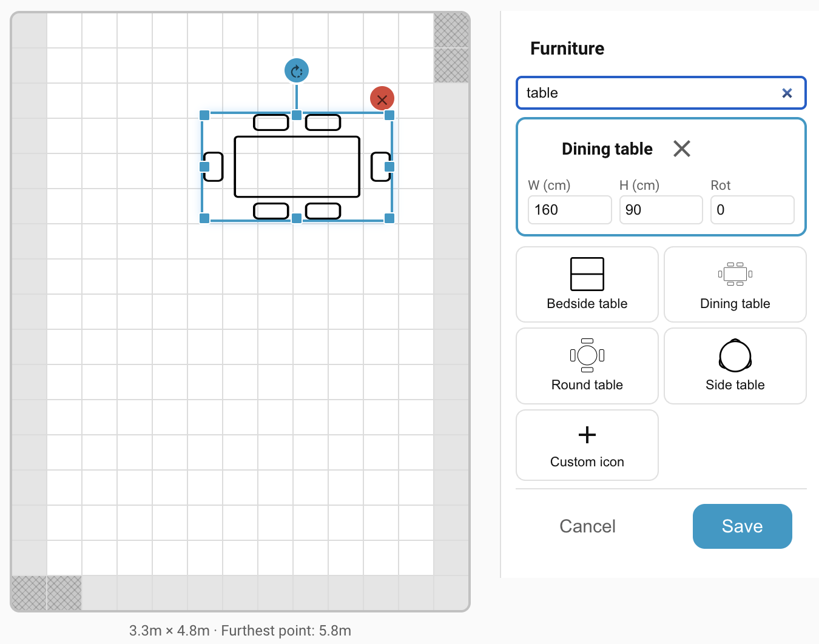Delete the selected table via red X

(x=382, y=98)
